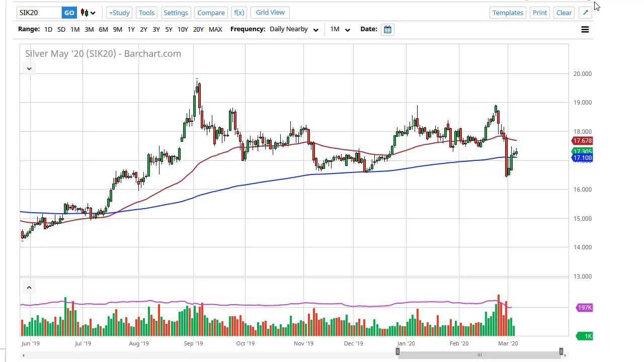Collapse the price pane arrow under chart title
Screen dimensions: 644x362
pyautogui.click(x=29, y=68)
